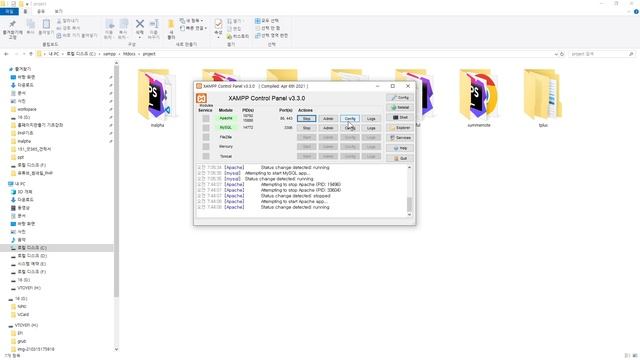The image size is (640, 360).
Task: Open Help in XAMPP Control Panel
Action: click(400, 148)
